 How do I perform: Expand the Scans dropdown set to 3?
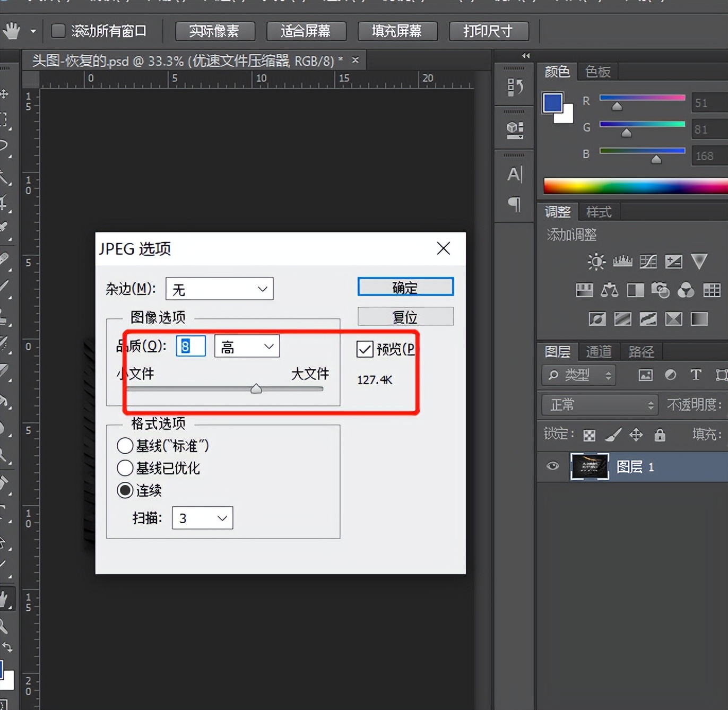(x=202, y=518)
